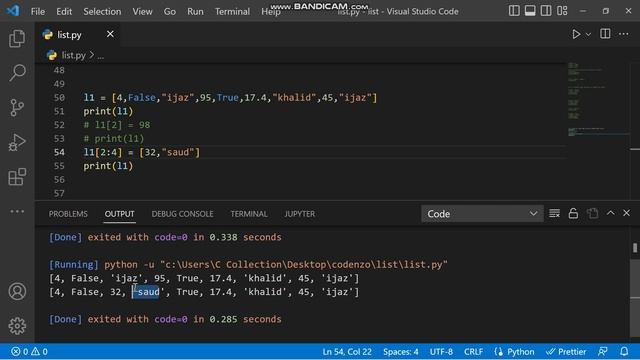The width and height of the screenshot is (640, 360).
Task: Select the list.py editor tab
Action: (x=78, y=34)
